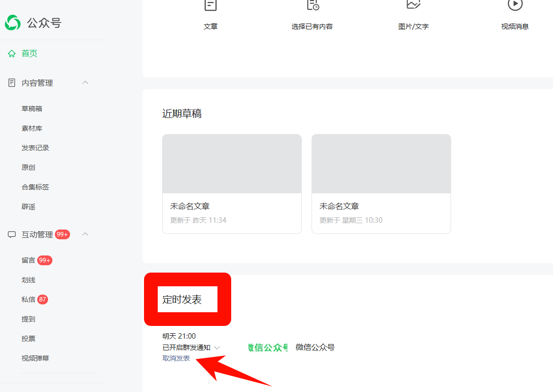Click the green 微信公众号 thumbnail image
The image size is (553, 392).
268,347
